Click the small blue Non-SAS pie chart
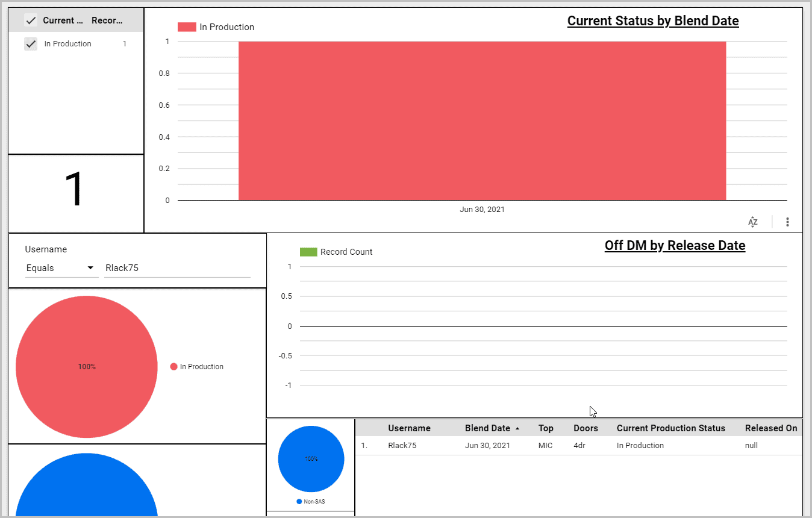Image resolution: width=812 pixels, height=518 pixels. (311, 459)
